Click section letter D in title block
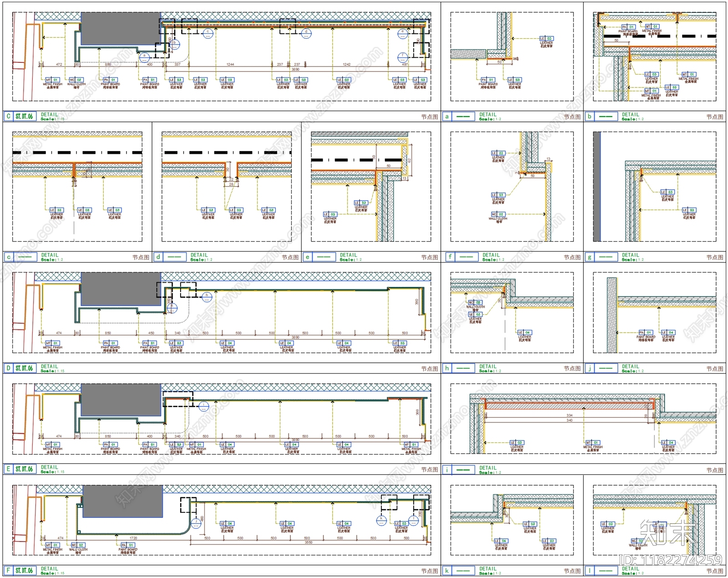The width and height of the screenshot is (728, 578). coord(8,368)
